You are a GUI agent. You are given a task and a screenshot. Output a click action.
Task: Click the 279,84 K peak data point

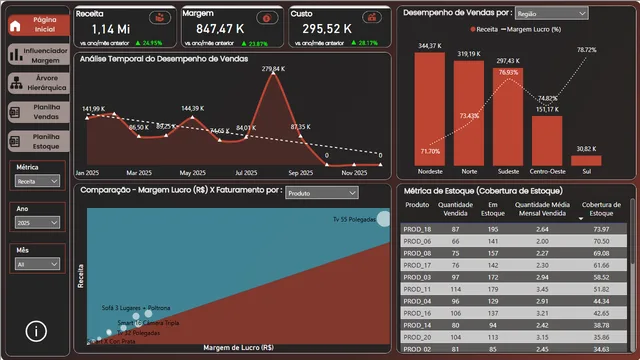coord(273,73)
